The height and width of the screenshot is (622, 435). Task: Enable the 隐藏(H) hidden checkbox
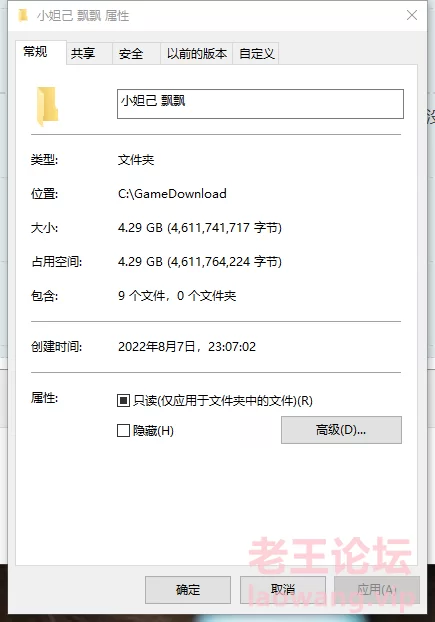(123, 430)
